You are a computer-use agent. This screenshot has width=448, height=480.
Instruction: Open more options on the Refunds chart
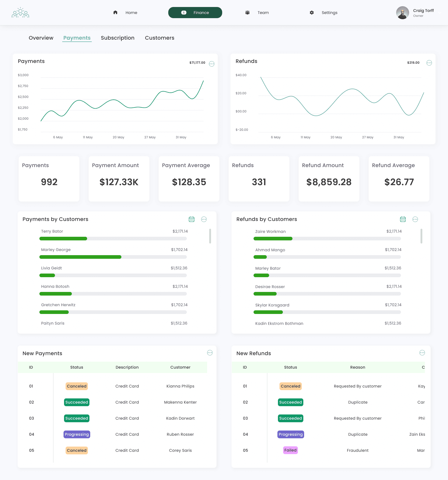[429, 63]
